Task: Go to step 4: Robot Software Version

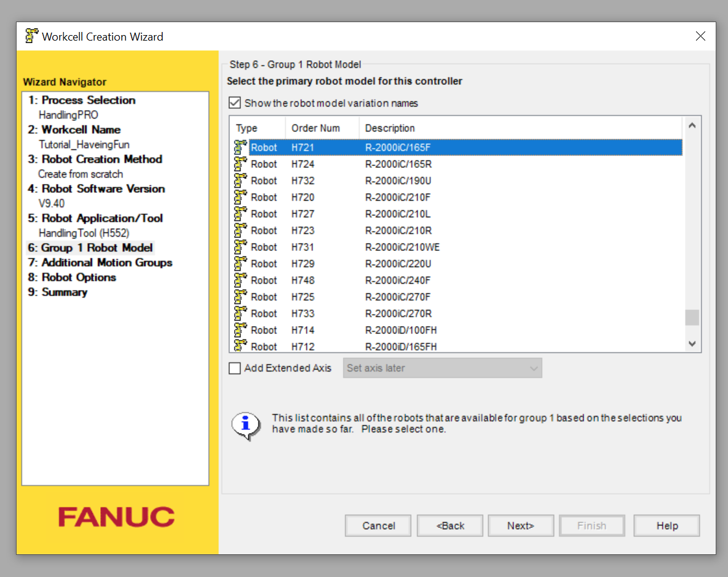Action: click(x=97, y=189)
